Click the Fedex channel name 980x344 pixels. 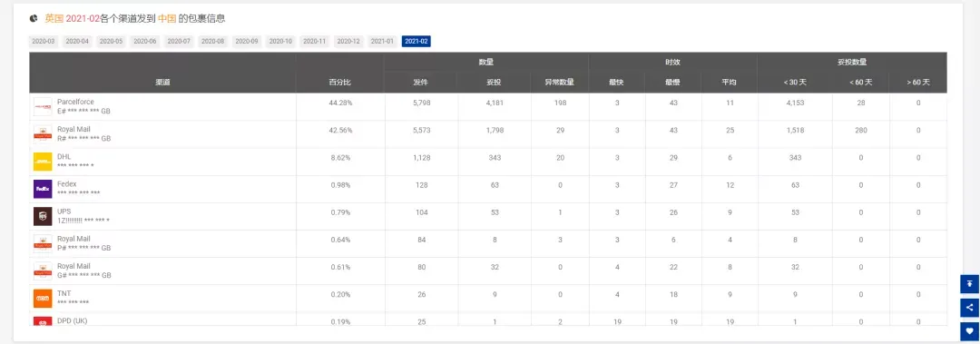point(67,184)
